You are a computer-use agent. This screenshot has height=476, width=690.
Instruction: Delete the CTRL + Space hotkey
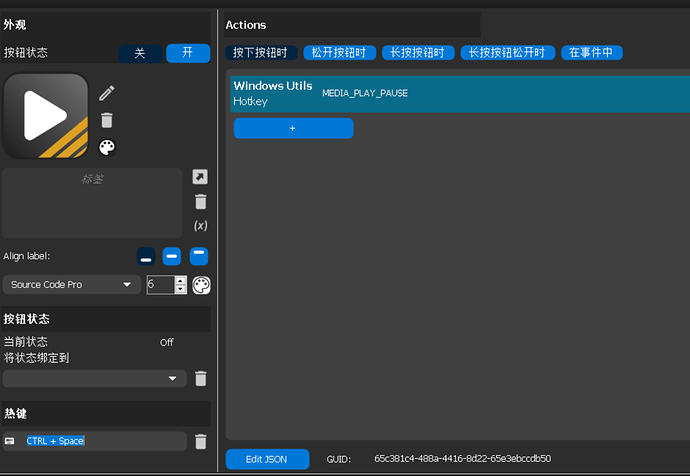click(200, 441)
